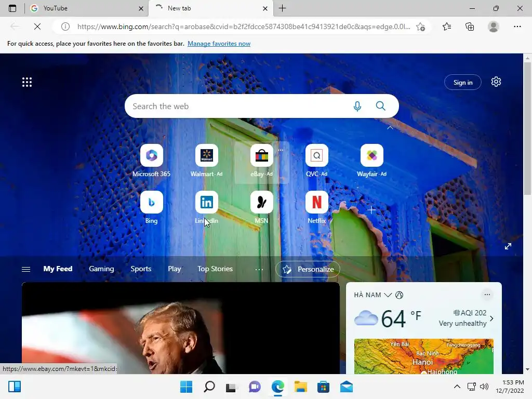
Task: Open Manage favorites now link
Action: [219, 44]
